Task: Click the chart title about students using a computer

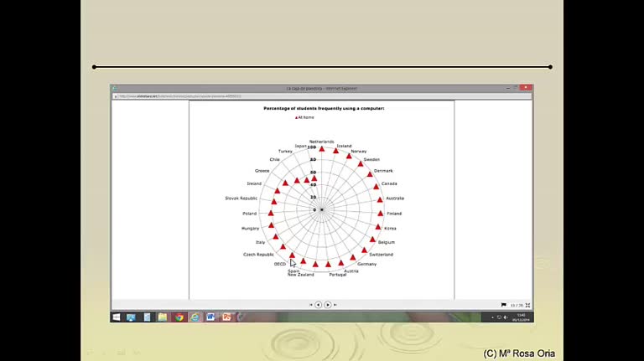Action: click(x=324, y=108)
